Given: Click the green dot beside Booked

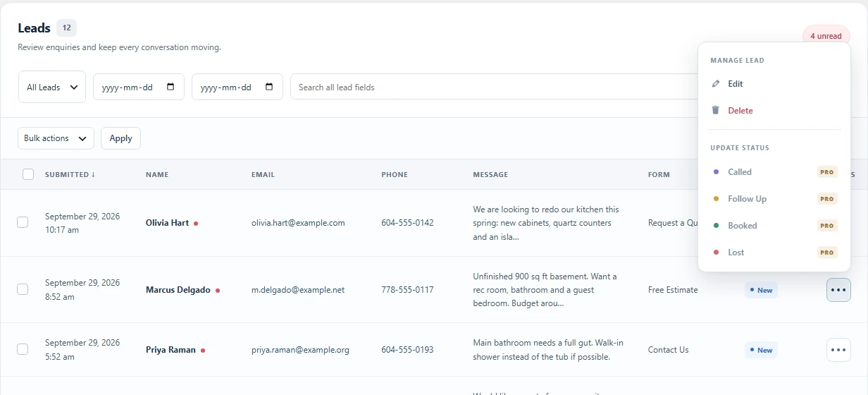Looking at the screenshot, I should point(717,226).
